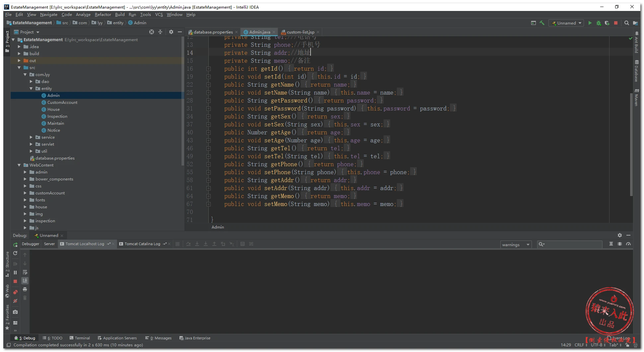Open Search Everywhere magnifier icon
This screenshot has height=352, width=644.
[626, 23]
